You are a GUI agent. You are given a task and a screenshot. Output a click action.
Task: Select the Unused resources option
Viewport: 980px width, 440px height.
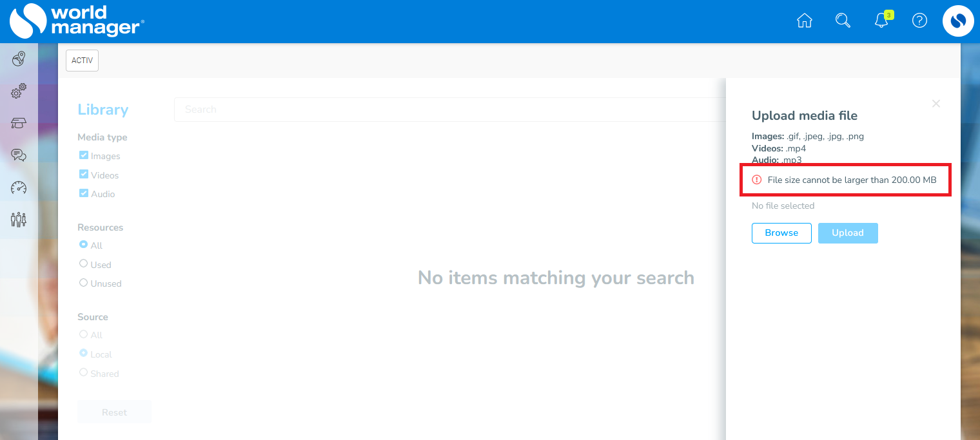pyautogui.click(x=83, y=282)
